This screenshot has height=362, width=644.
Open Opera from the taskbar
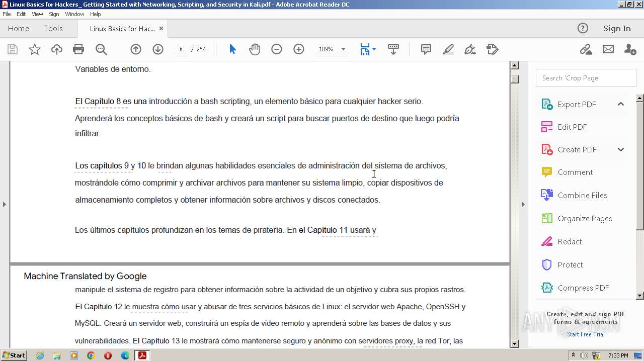click(108, 355)
